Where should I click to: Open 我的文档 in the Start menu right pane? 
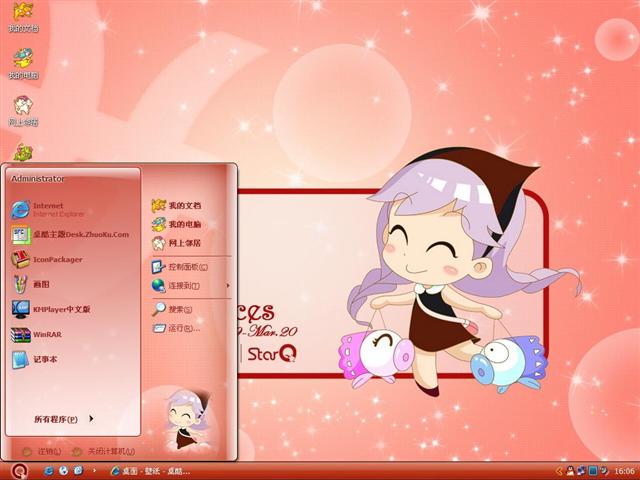click(176, 205)
